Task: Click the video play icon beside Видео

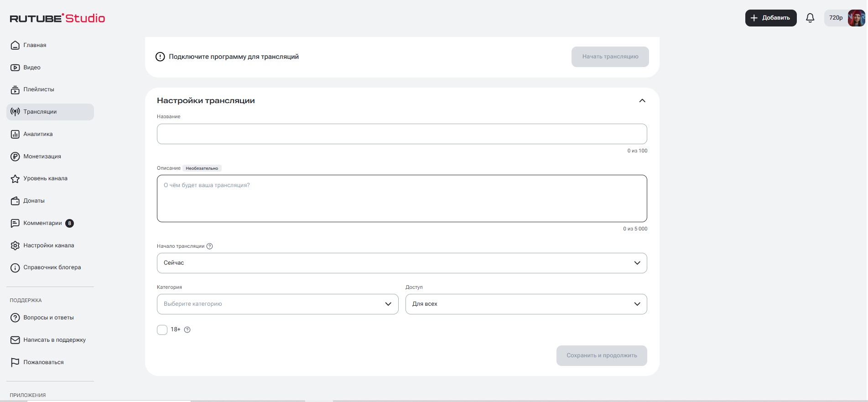Action: pyautogui.click(x=15, y=68)
